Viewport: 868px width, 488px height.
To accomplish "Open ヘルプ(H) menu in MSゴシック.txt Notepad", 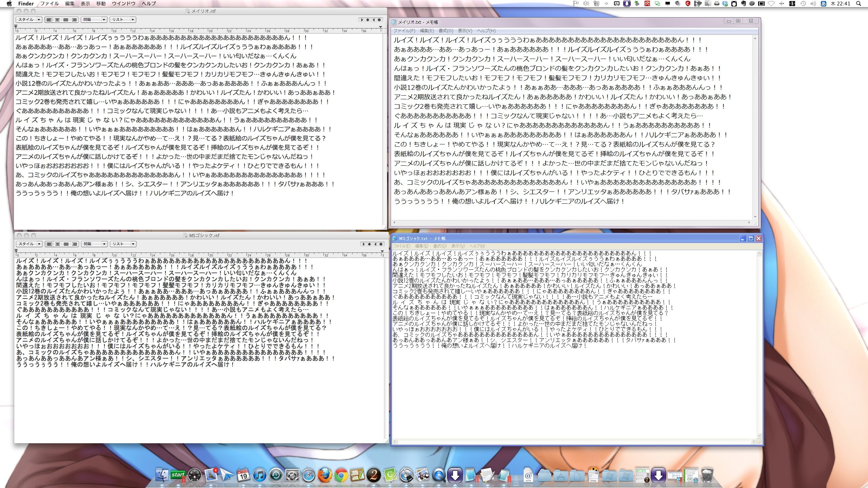I will click(477, 246).
